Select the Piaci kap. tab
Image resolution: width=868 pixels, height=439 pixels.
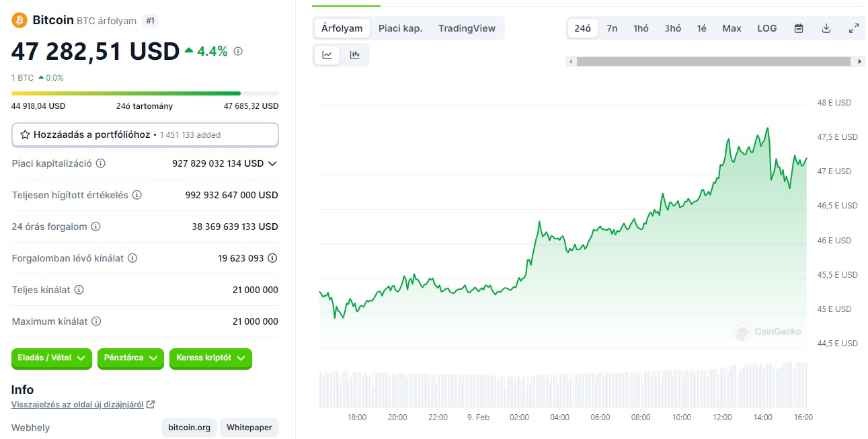point(400,28)
